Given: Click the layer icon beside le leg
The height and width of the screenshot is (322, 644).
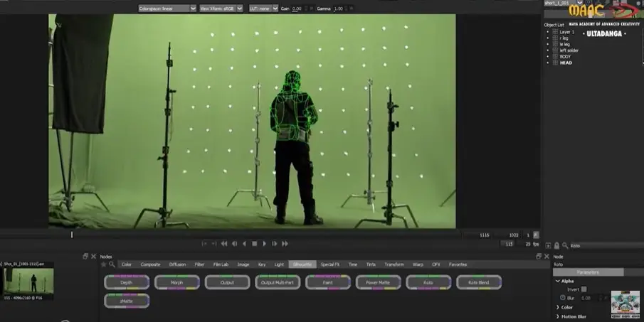Looking at the screenshot, I should coord(555,44).
